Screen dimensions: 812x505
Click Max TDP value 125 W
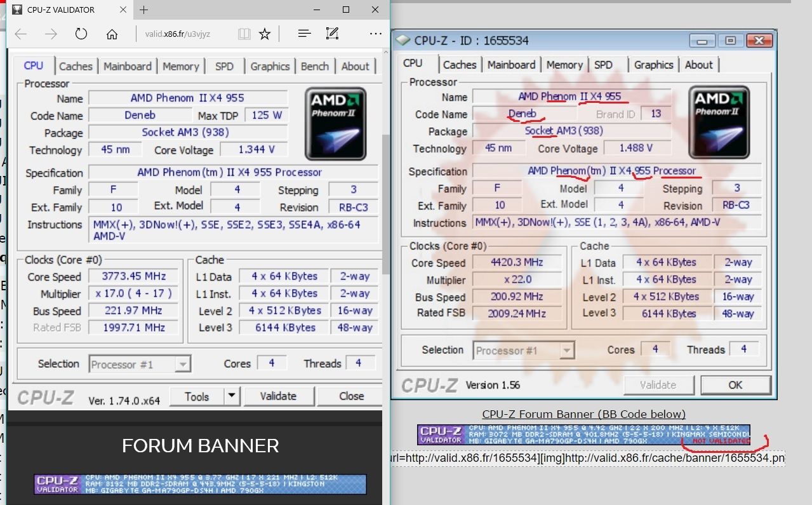(x=267, y=116)
